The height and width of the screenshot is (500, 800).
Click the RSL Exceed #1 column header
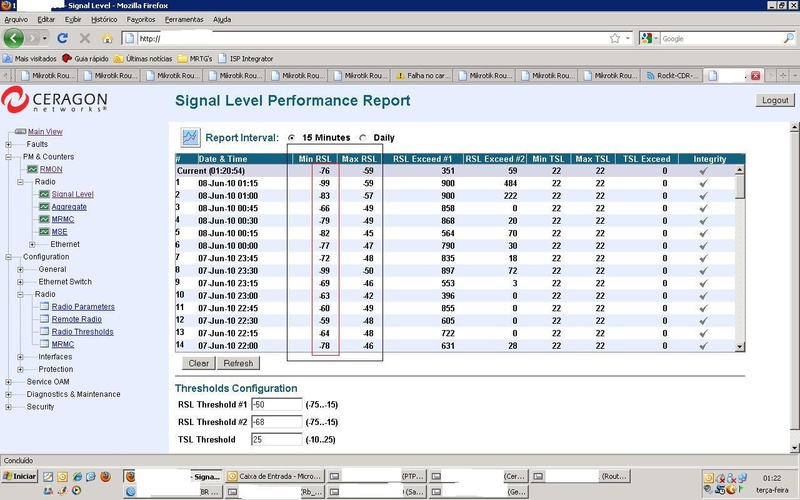tap(422, 159)
